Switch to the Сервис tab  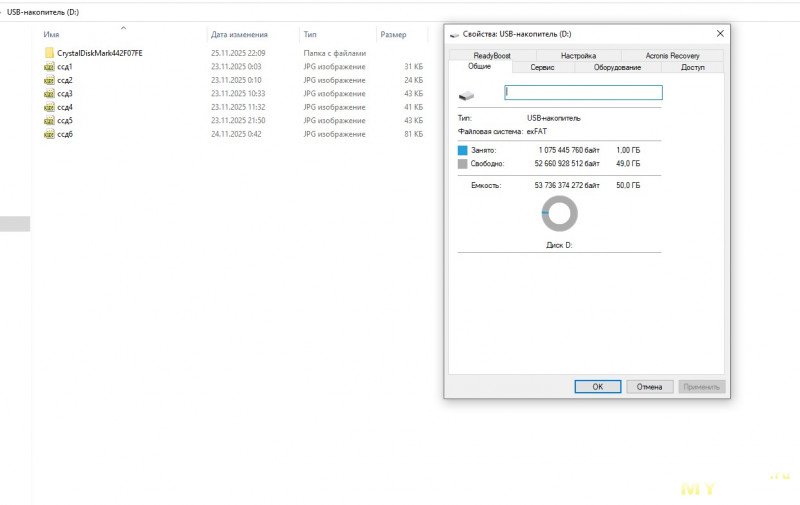click(543, 67)
